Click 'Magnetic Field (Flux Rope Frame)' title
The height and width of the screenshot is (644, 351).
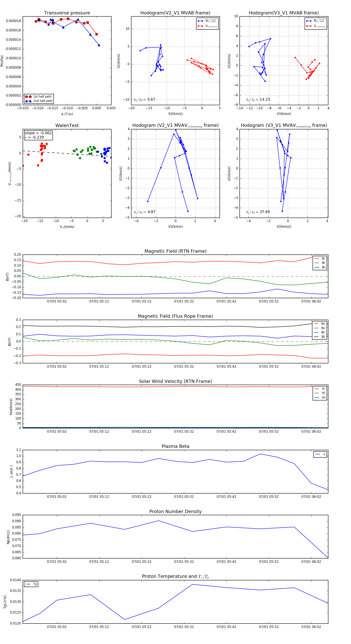pyautogui.click(x=175, y=316)
